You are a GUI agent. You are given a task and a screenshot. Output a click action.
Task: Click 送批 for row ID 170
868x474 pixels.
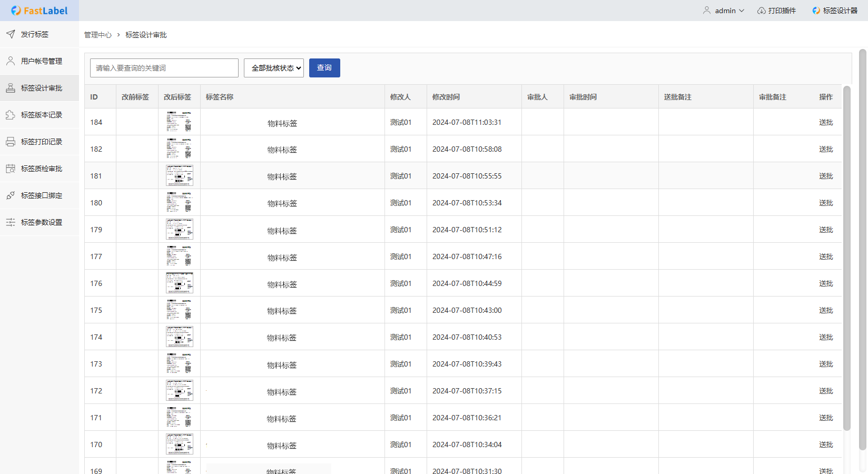(826, 445)
